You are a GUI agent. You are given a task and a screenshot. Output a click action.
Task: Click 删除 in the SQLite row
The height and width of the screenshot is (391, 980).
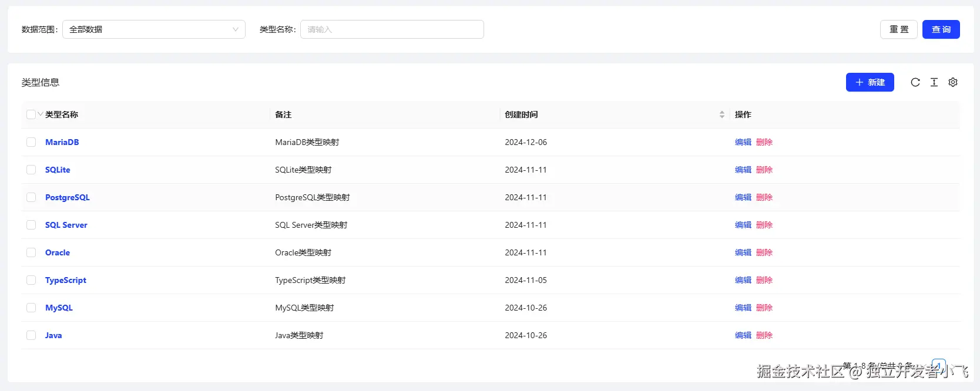tap(764, 170)
